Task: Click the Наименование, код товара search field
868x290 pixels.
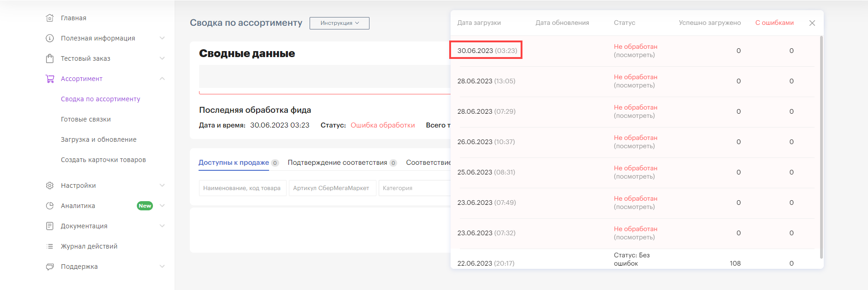Action: point(242,188)
